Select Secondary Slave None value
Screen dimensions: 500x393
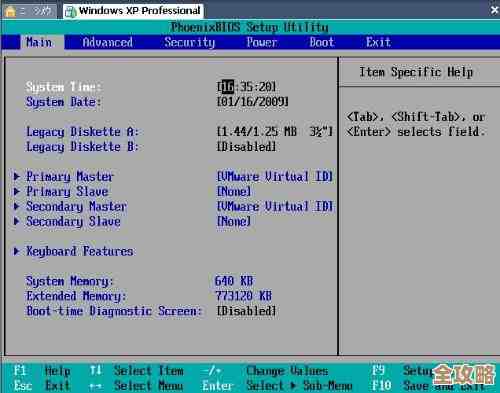[234, 221]
